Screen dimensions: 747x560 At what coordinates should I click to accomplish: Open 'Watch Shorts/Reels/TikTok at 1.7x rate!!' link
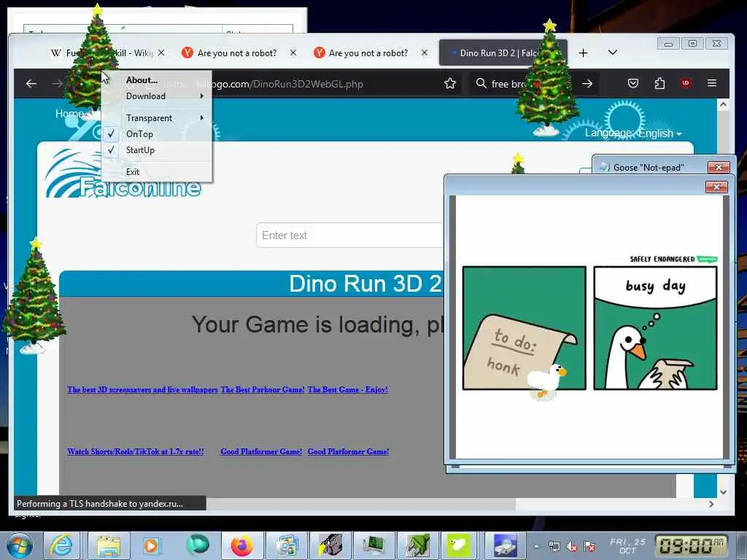point(135,451)
